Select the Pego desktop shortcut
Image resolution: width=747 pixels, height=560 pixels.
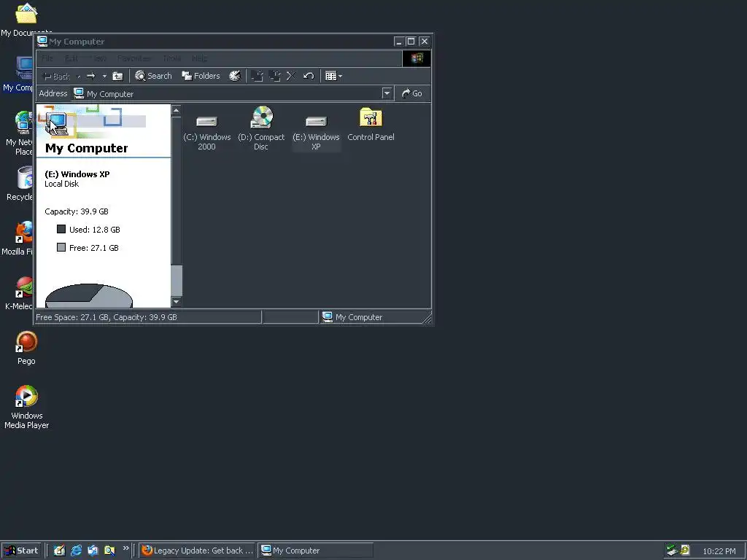[x=26, y=348]
